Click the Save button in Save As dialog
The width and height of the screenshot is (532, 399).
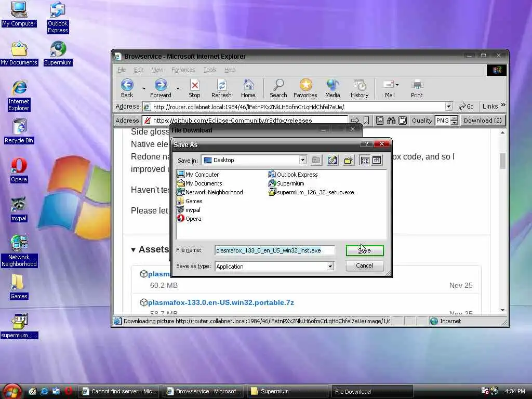click(365, 250)
